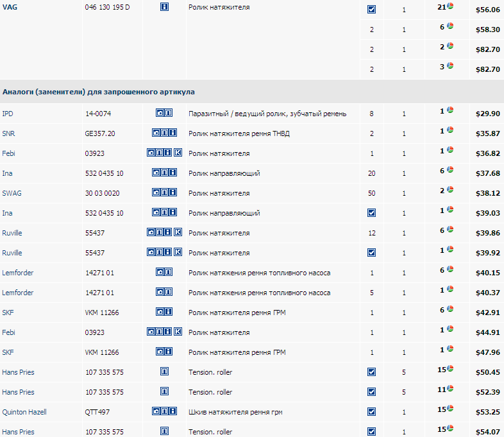The width and height of the screenshot is (504, 437).
Task: Click pie chart icon in Ina $37.68 row
Action: (x=450, y=169)
